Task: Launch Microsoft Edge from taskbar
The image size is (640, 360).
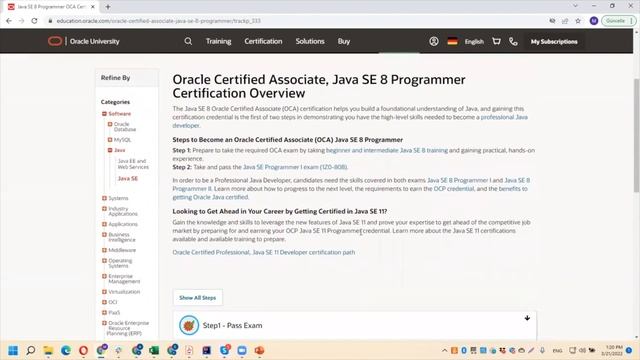Action: click(66, 351)
